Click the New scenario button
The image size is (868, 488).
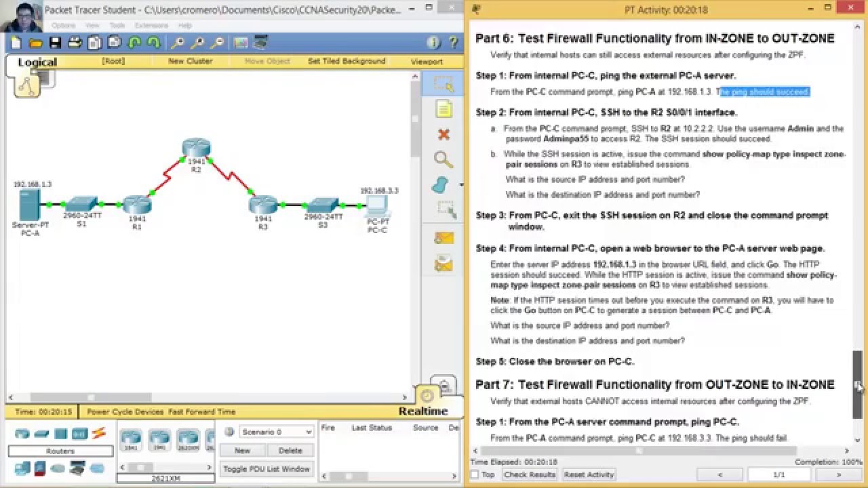tap(242, 450)
